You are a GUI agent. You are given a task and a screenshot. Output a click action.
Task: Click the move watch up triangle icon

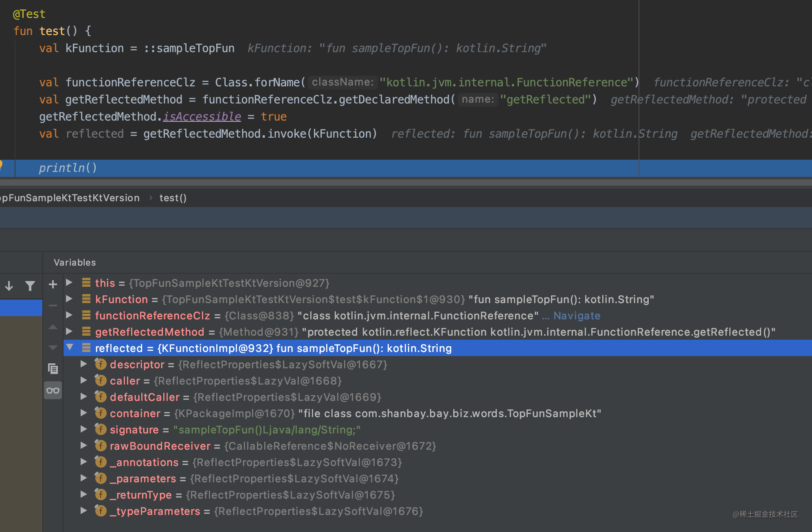53,327
